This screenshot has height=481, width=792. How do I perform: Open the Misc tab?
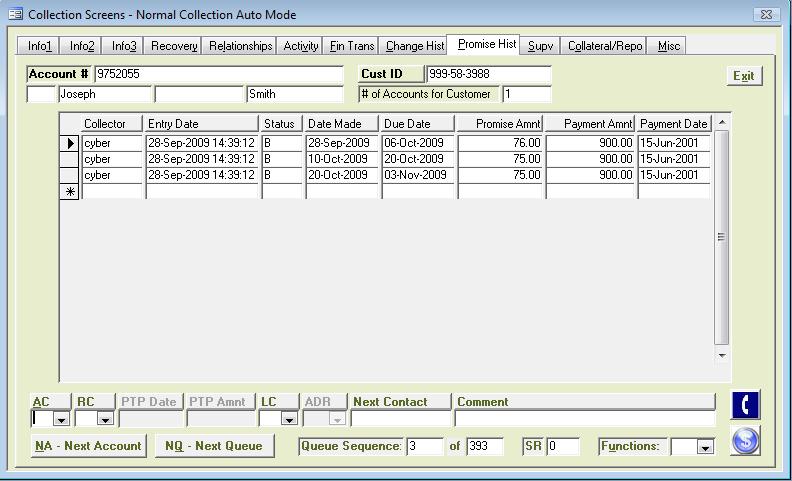(x=668, y=45)
